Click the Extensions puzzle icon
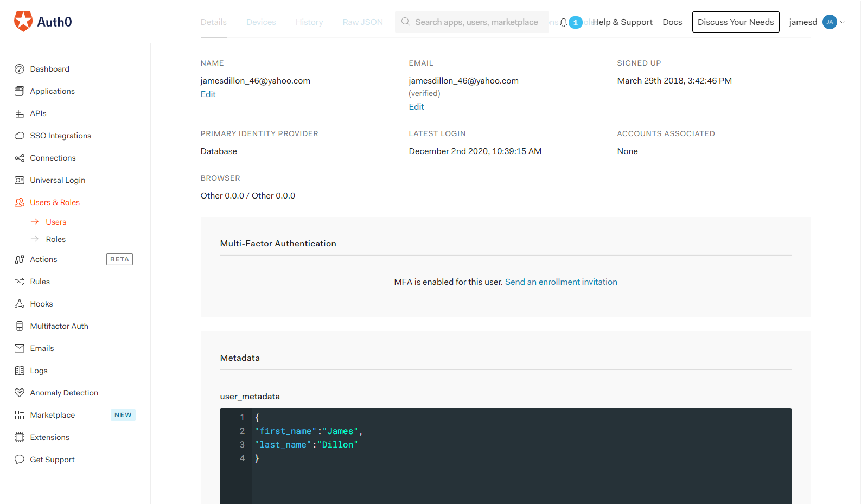This screenshot has height=504, width=861. [x=20, y=437]
